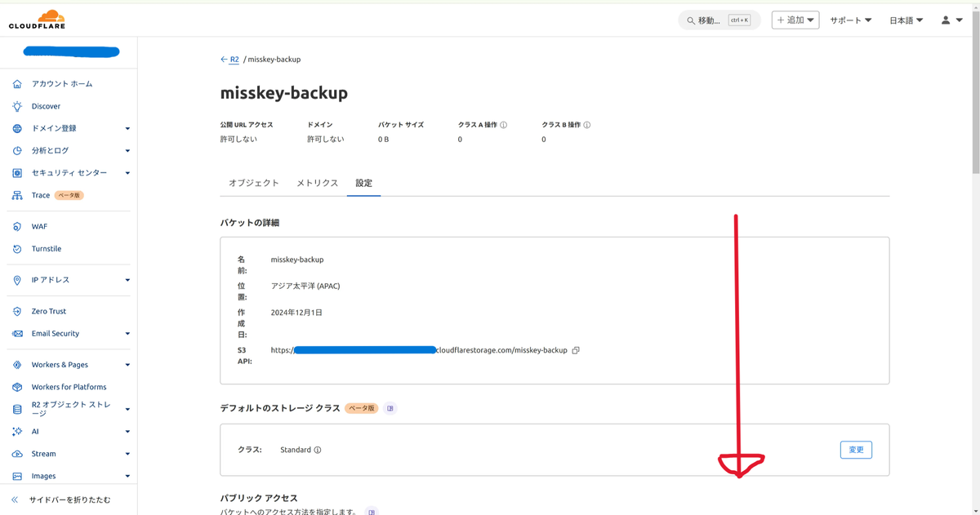Click the Turnstile icon
The height and width of the screenshot is (515, 980).
click(x=17, y=249)
